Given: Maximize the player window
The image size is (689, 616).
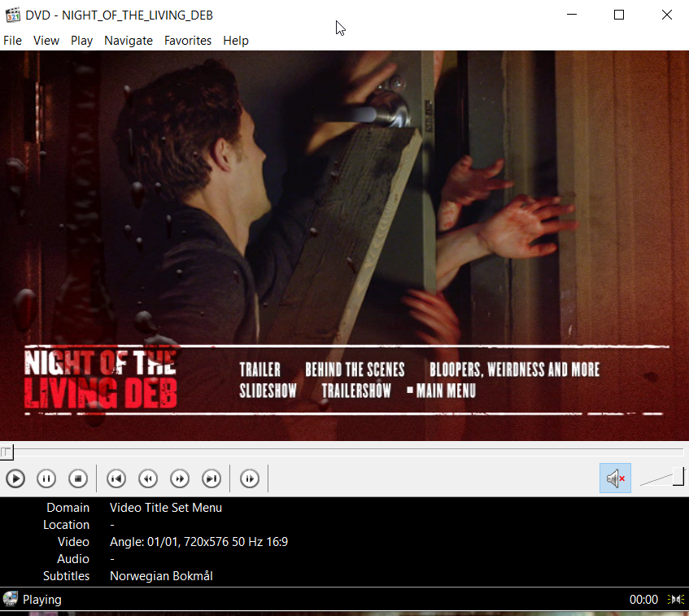Looking at the screenshot, I should tap(619, 15).
